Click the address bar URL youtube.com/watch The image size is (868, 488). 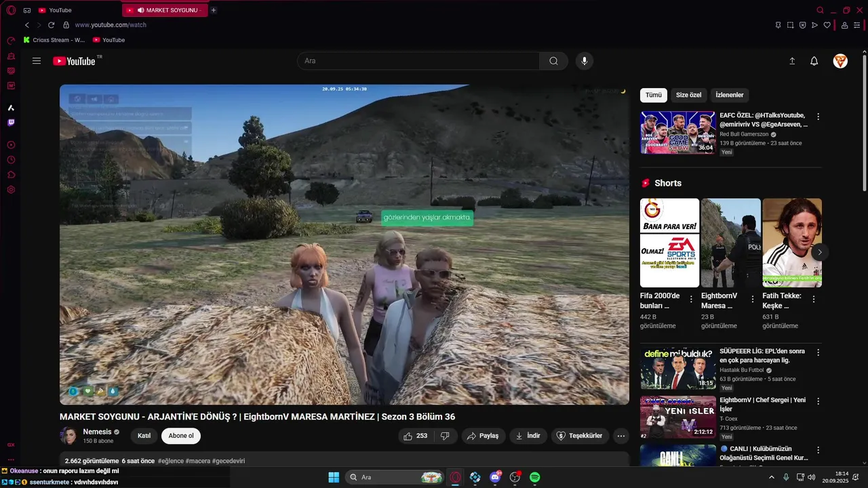coord(111,25)
